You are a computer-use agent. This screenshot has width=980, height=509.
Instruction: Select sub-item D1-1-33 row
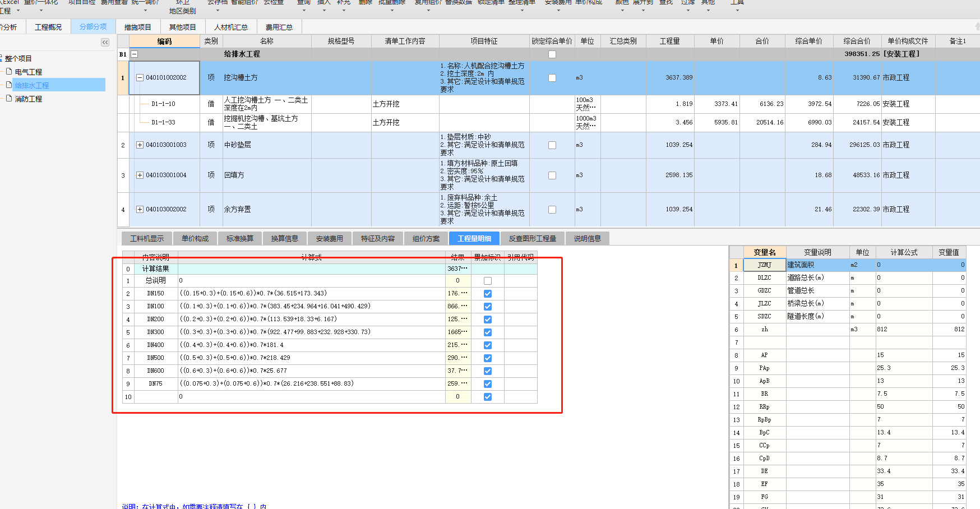[x=548, y=122]
